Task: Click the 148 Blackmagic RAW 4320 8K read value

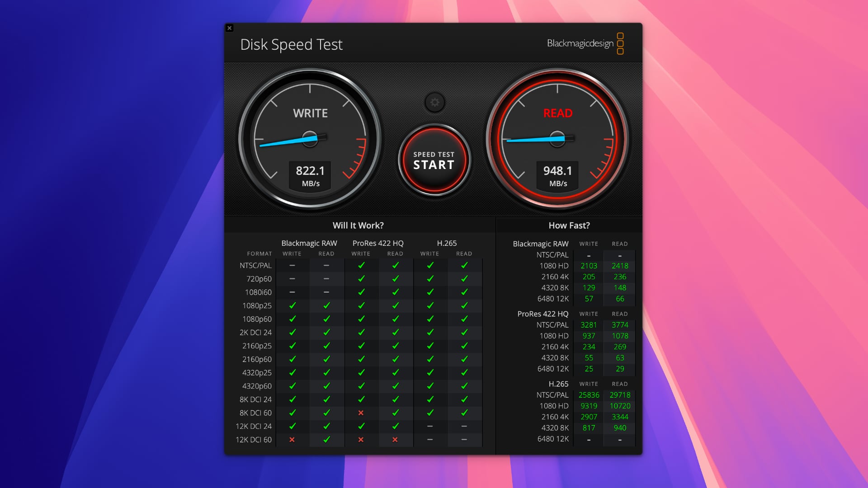Action: pyautogui.click(x=620, y=288)
